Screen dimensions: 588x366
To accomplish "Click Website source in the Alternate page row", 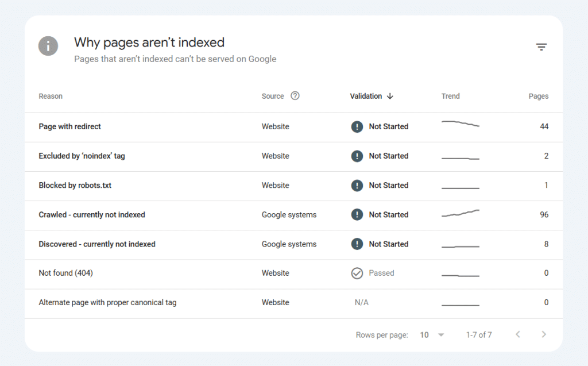I will tap(275, 302).
